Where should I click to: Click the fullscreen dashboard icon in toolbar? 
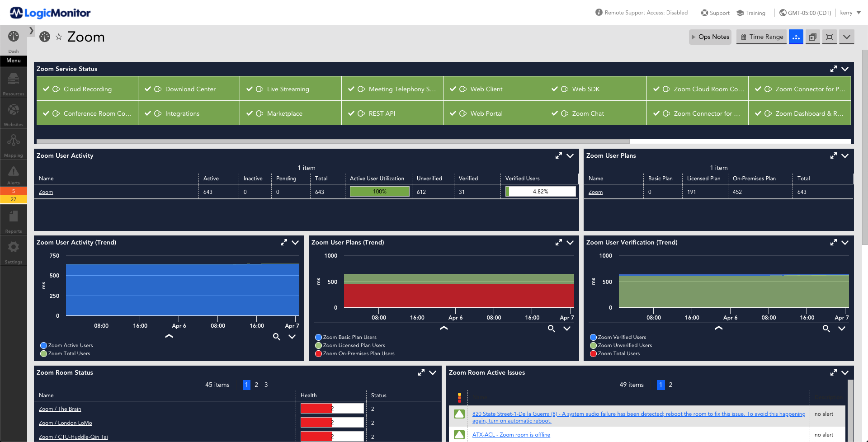[830, 37]
